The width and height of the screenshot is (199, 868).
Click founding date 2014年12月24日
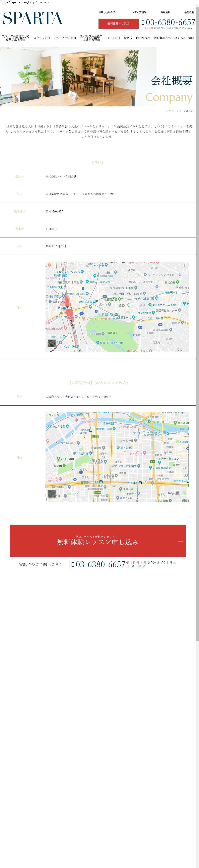56,246
